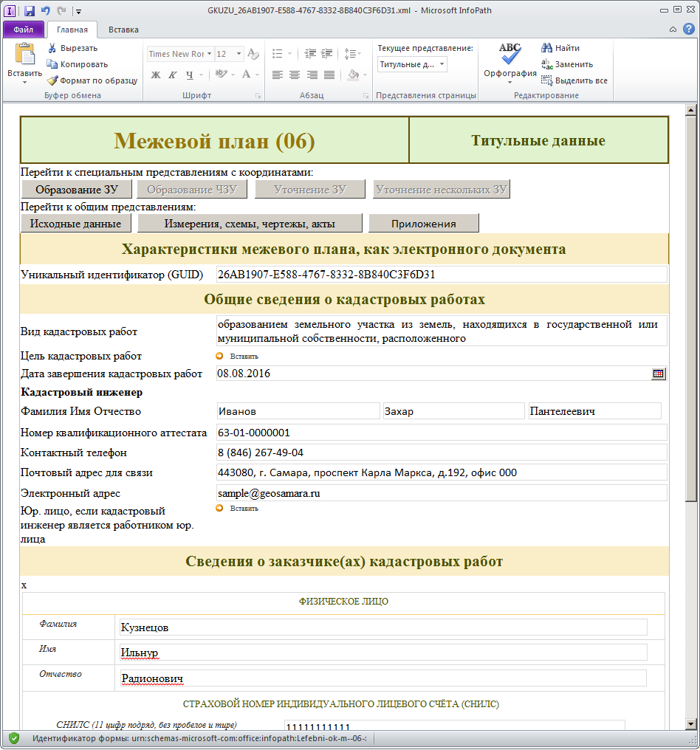700x750 pixels.
Task: Apply bold with the Ж button
Action: [156, 75]
